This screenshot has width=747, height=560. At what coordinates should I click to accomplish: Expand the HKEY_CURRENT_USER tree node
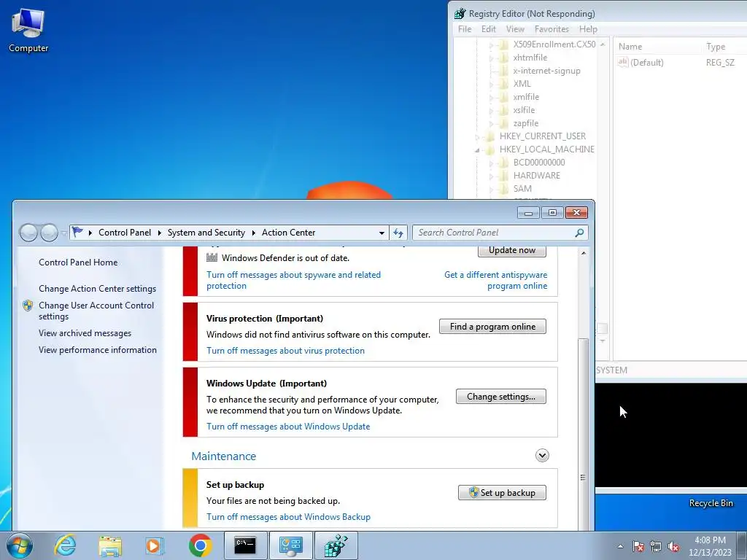(477, 136)
